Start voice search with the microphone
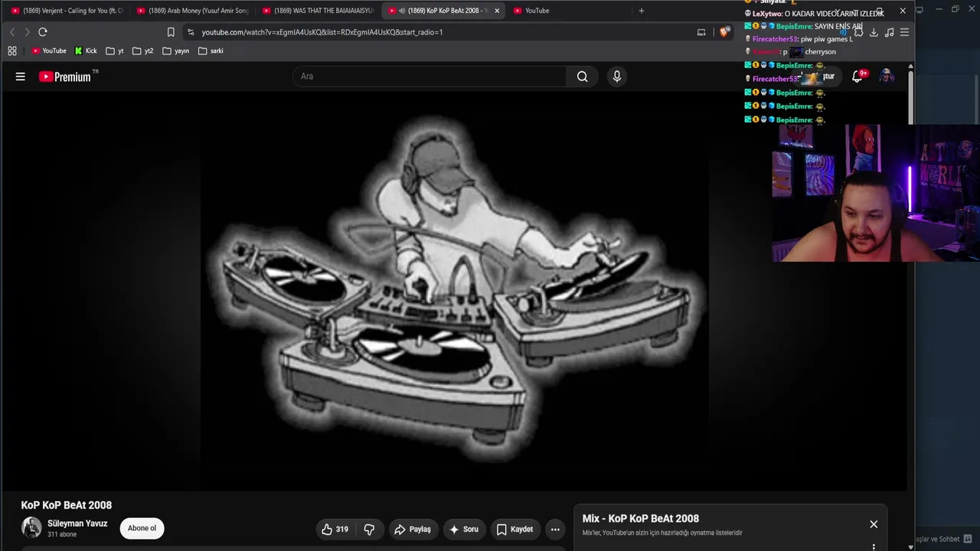980x551 pixels. [617, 77]
